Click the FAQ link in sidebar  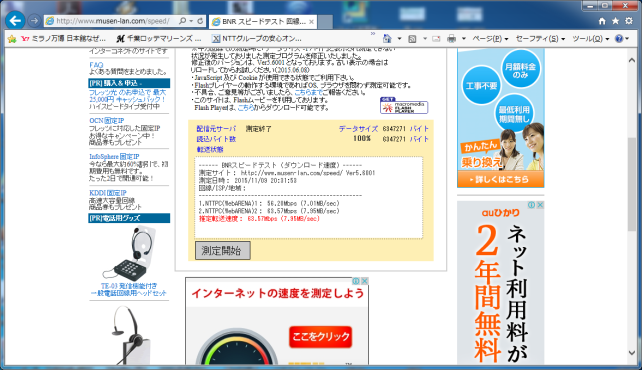click(x=96, y=65)
